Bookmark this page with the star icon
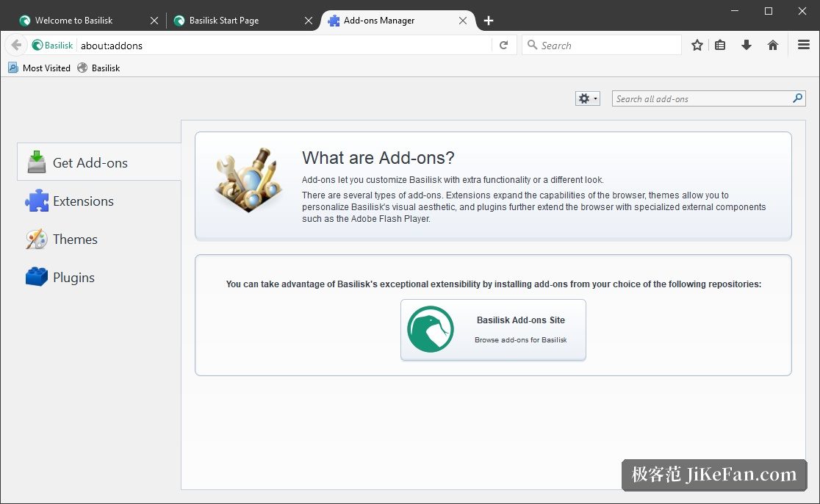Screen dimensions: 820x504 click(x=697, y=46)
